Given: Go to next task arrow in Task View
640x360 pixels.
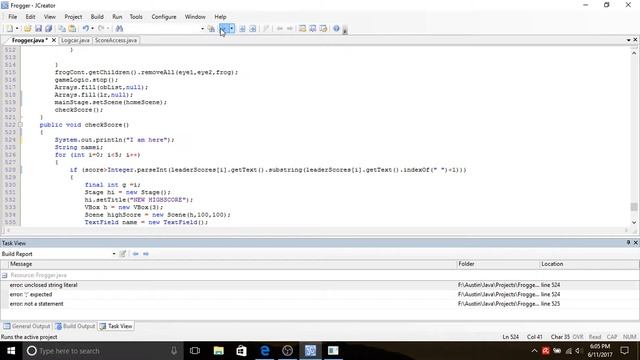Looking at the screenshot, I should click(x=146, y=254).
